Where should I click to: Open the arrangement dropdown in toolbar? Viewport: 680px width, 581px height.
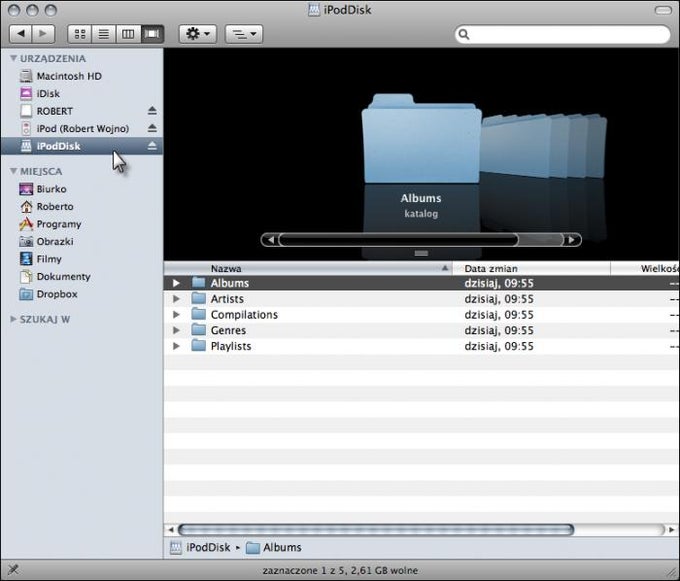tap(244, 33)
